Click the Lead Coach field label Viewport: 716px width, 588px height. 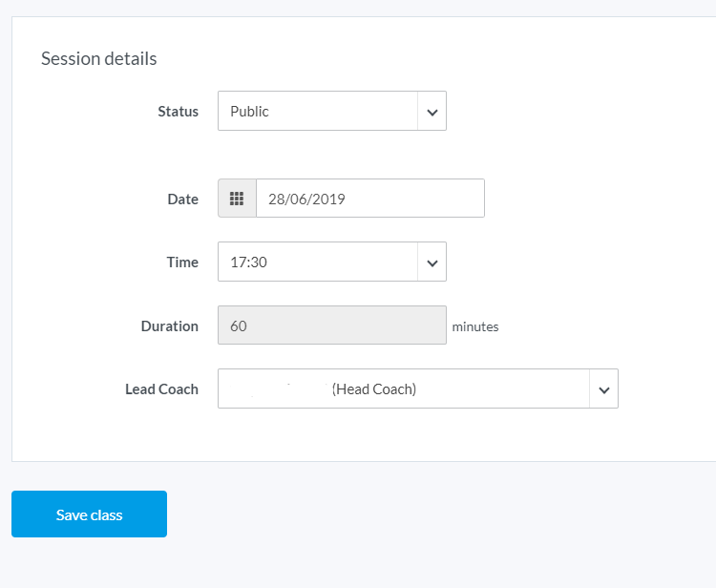[x=161, y=389]
